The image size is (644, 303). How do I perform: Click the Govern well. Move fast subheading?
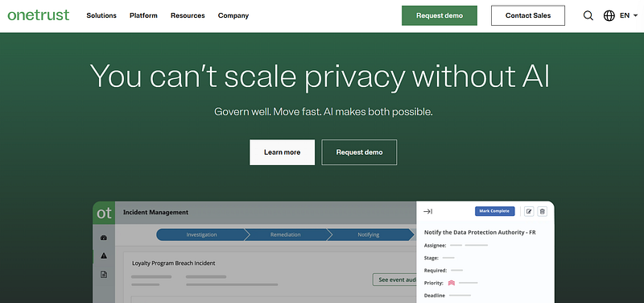324,111
